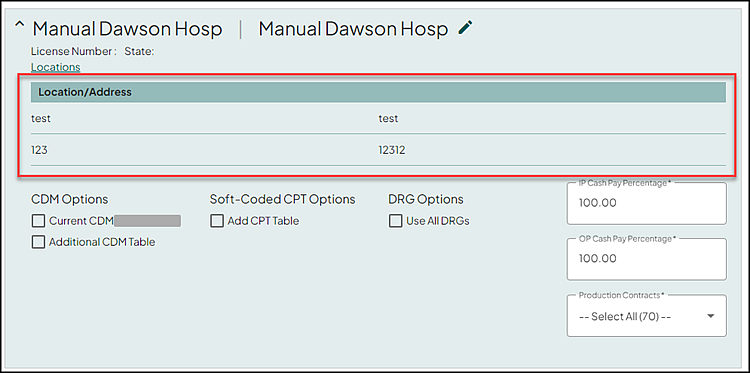Enable the Current CDM checkbox

point(38,221)
